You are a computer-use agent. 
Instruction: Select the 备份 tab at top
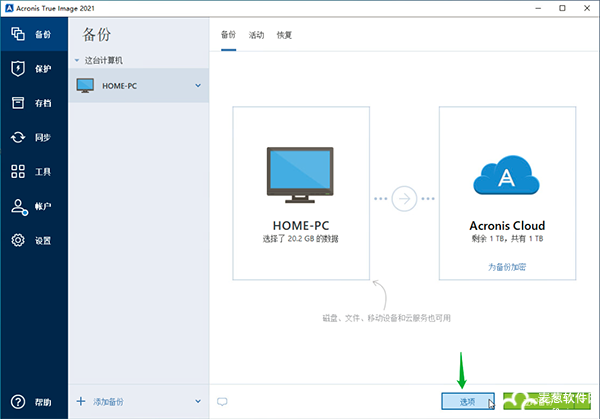(228, 35)
